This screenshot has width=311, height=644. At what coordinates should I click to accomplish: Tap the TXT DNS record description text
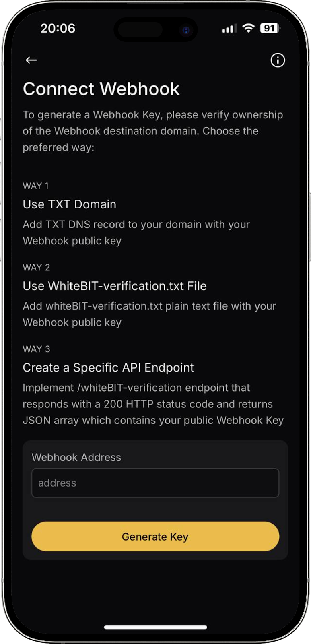click(x=136, y=233)
